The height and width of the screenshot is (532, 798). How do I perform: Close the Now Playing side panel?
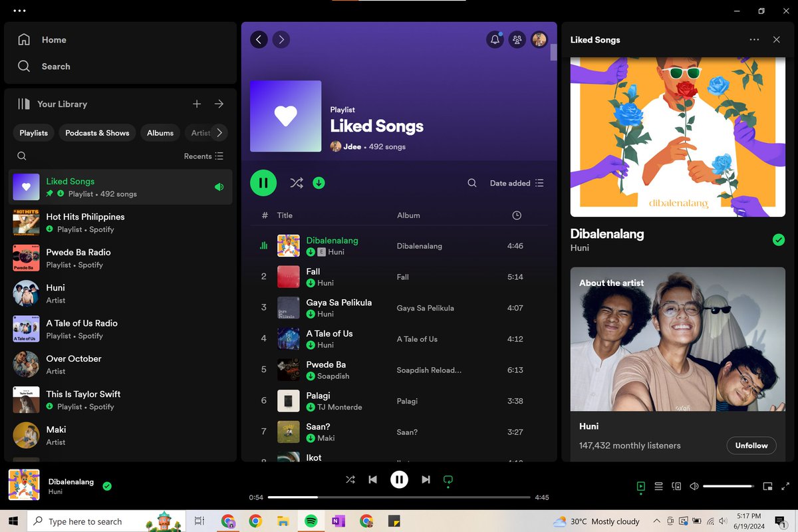[x=776, y=40]
